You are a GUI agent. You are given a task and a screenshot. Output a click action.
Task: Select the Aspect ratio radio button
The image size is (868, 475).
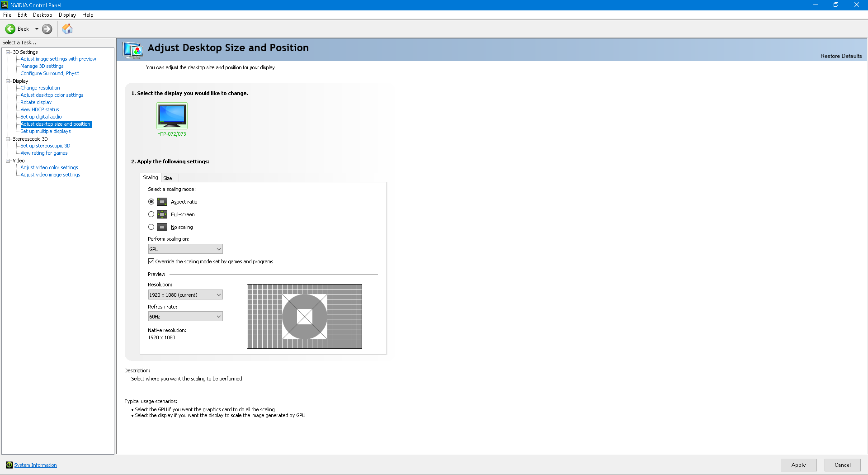[x=151, y=202]
